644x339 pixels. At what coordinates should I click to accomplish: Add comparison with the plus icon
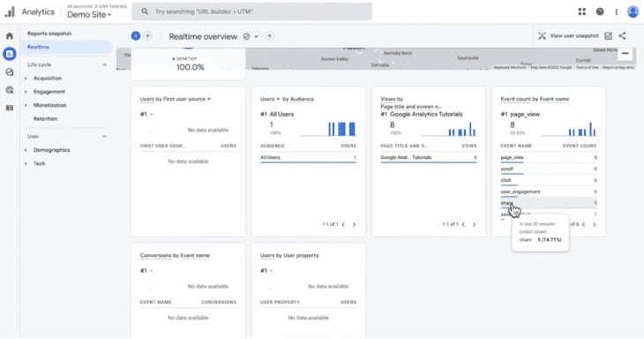pyautogui.click(x=148, y=35)
